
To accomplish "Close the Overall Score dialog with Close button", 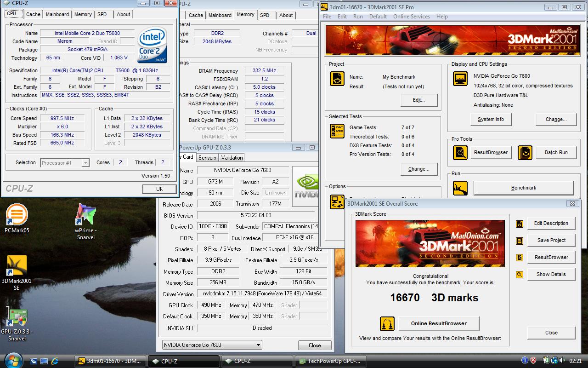I will pos(551,333).
